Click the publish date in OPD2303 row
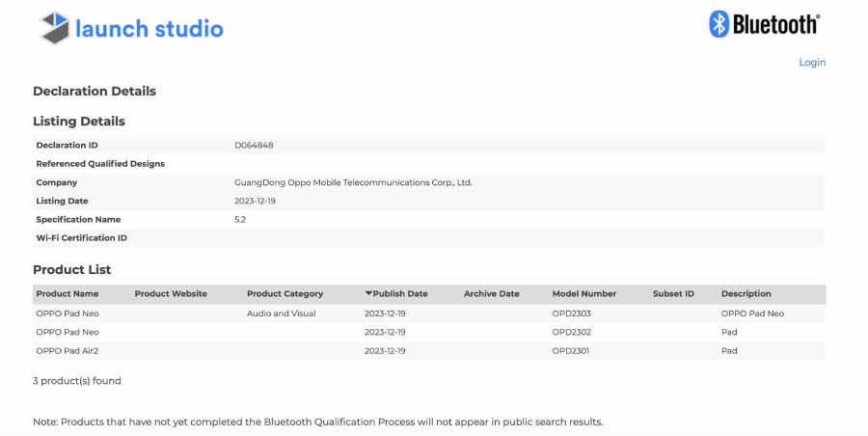Viewport: 868px width, 436px height. [385, 313]
